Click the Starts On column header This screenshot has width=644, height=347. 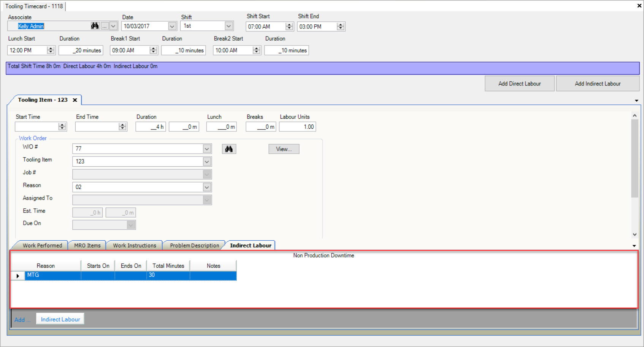98,266
